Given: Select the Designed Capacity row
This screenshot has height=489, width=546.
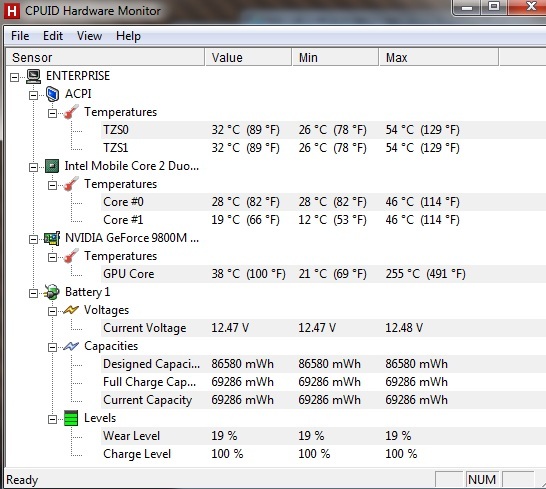Looking at the screenshot, I should tap(323, 364).
